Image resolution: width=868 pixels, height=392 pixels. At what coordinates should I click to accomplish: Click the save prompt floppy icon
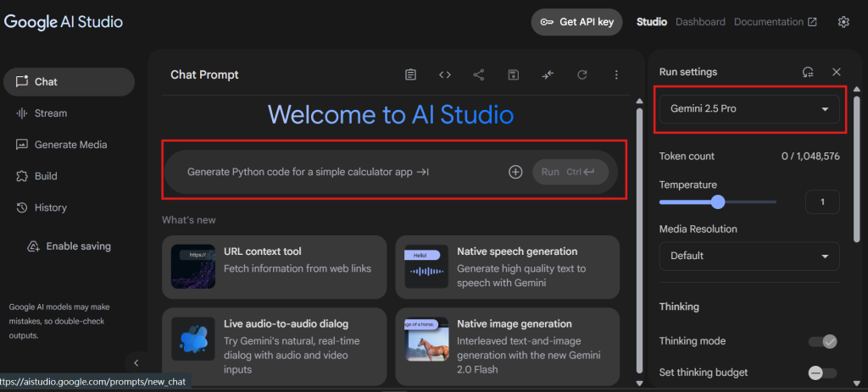click(513, 75)
